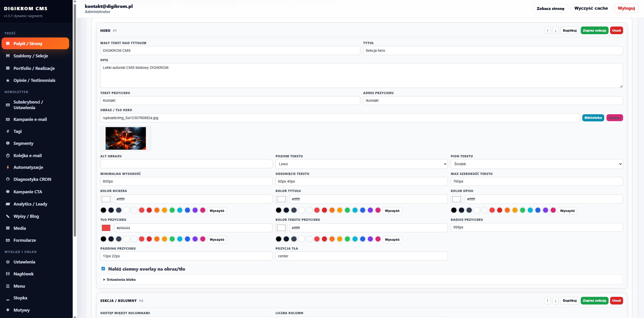
Task: Click the Media sidebar icon
Action: tap(8, 228)
